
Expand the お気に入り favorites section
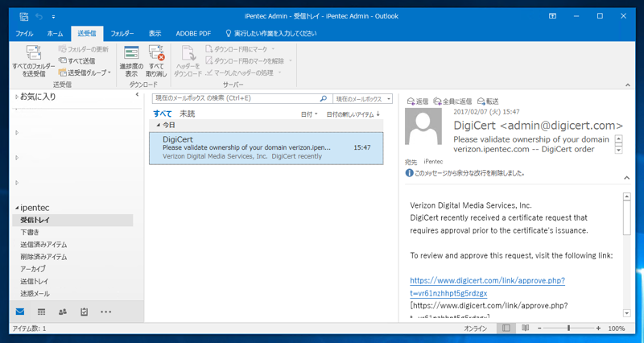[17, 97]
